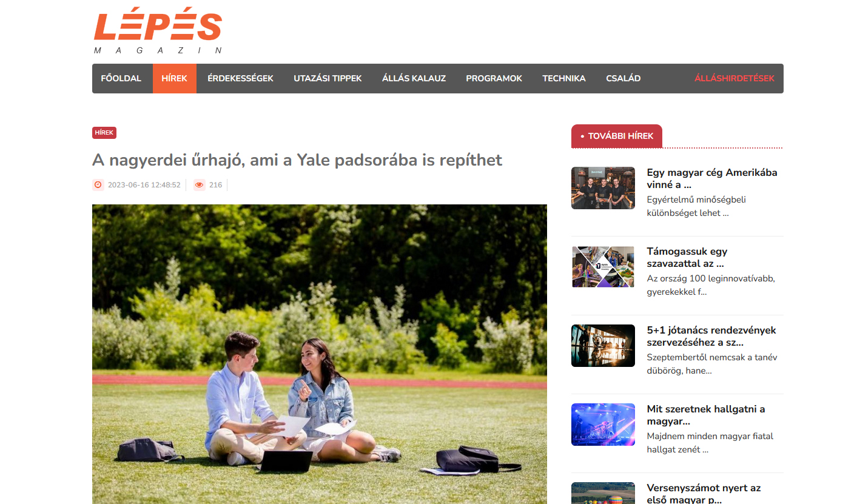Open the Mit szeretnek hallgatni a magyar article
Image resolution: width=857 pixels, height=504 pixels.
click(x=706, y=415)
